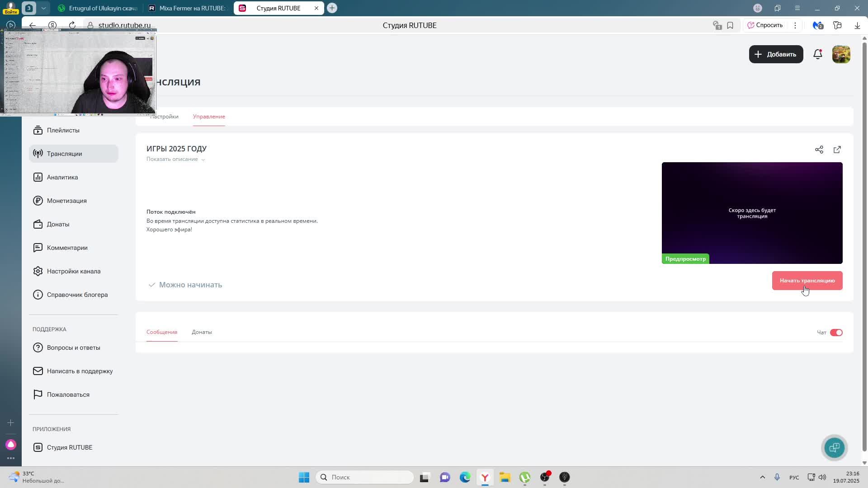The image size is (868, 488).
Task: Show hidden system tray icons
Action: [x=762, y=477]
